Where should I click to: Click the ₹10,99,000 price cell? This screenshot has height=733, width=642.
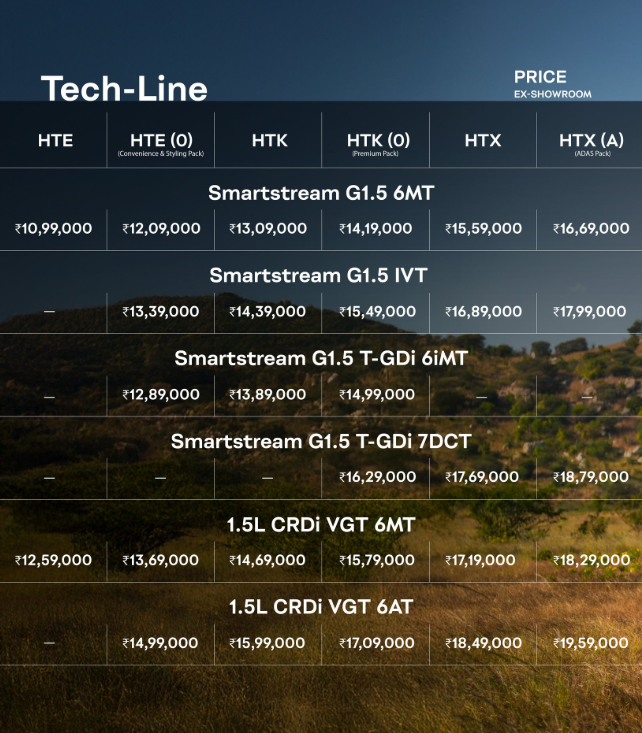(54, 229)
